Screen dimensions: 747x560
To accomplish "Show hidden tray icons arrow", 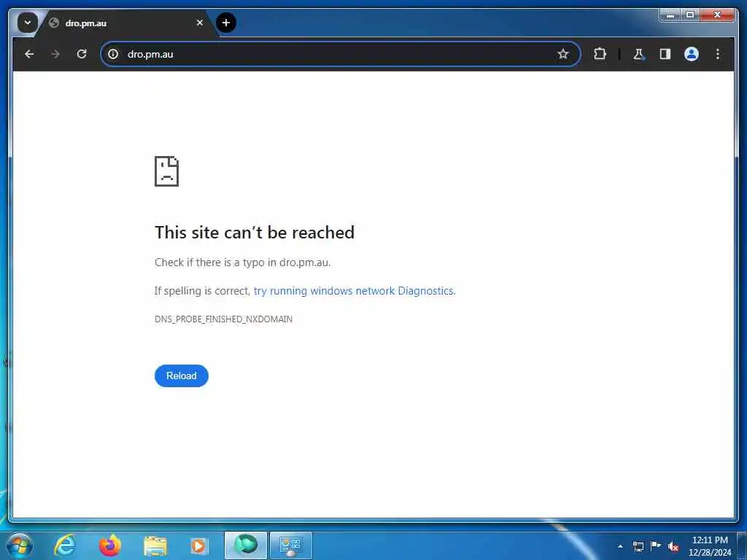I will coord(620,546).
